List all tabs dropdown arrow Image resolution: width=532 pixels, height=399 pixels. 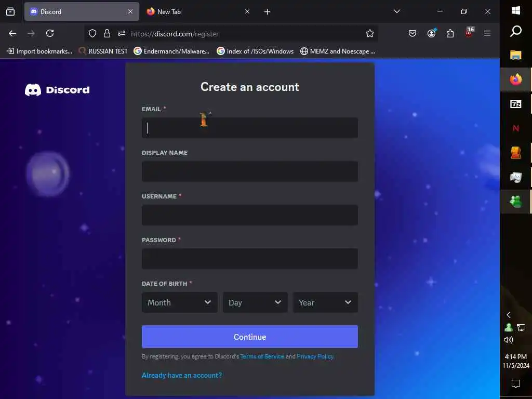(396, 11)
